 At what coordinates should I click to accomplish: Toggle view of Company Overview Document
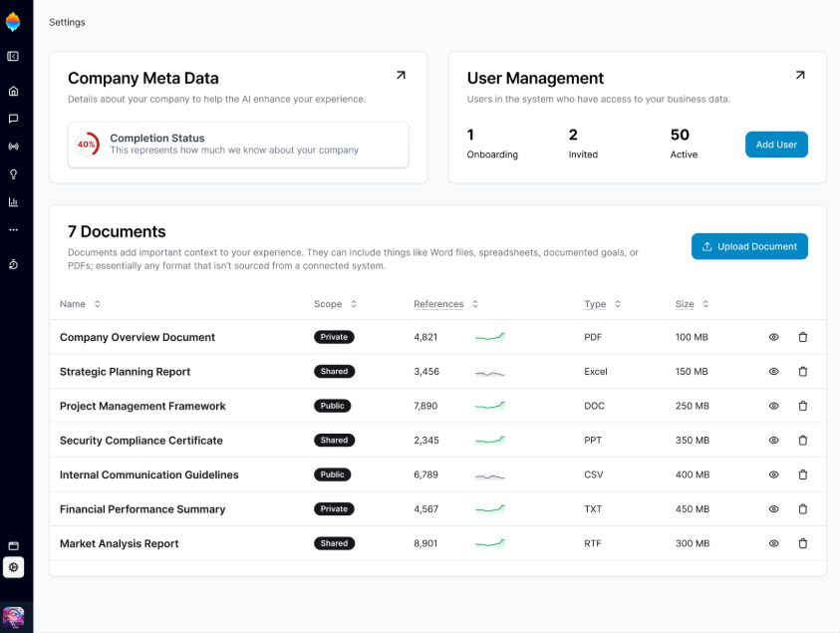773,337
